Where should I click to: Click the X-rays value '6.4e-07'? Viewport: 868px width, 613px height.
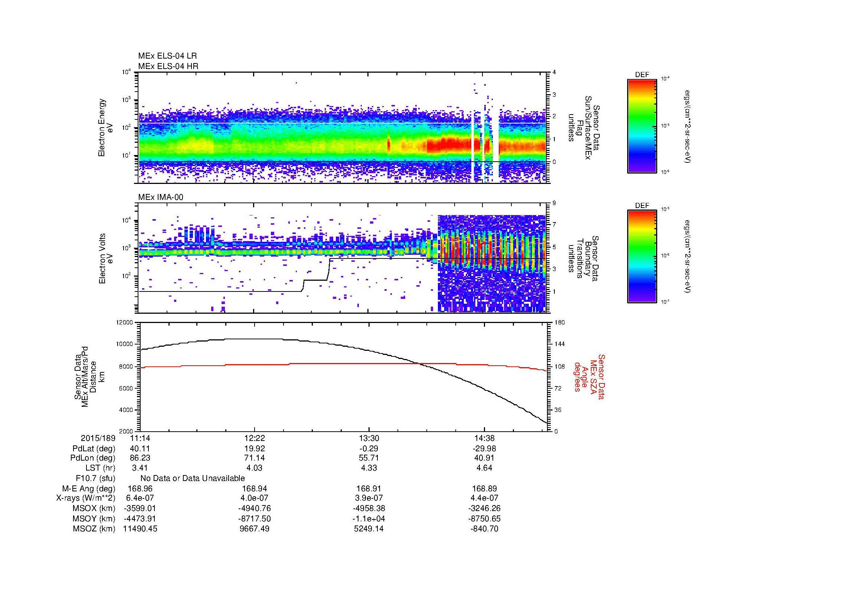[x=140, y=498]
